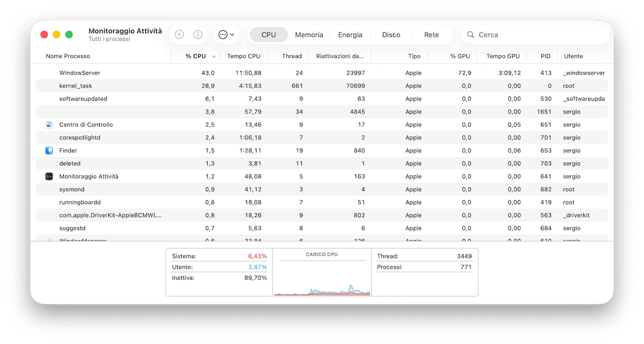Screen dimensions: 644x344
Task: Select the suggestd process row
Action: pyautogui.click(x=321, y=228)
